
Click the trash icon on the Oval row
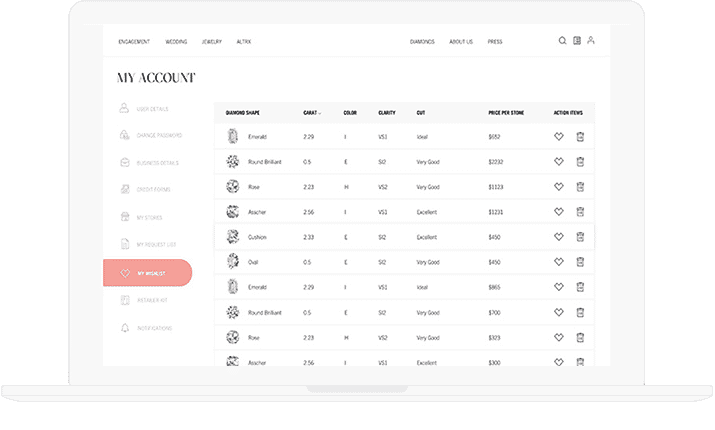580,262
